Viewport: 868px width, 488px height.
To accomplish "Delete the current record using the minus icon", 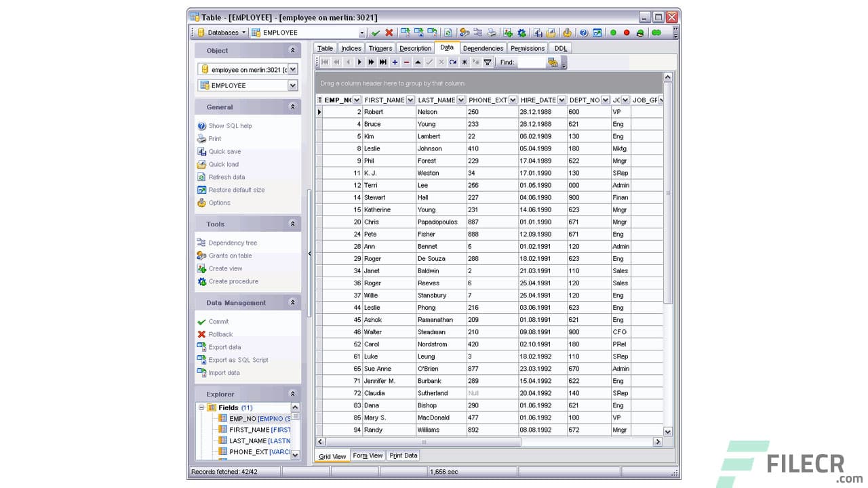I will (x=407, y=62).
